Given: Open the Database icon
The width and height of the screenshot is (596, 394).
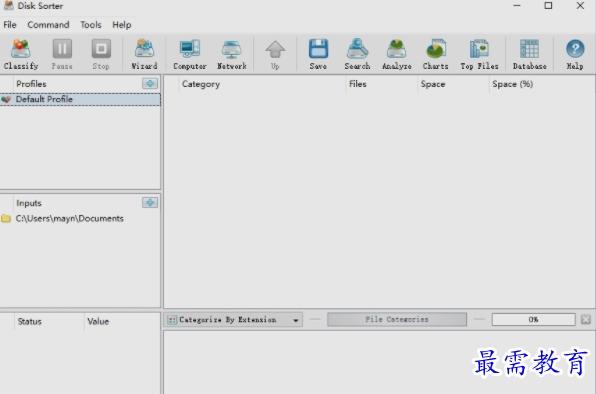Looking at the screenshot, I should point(529,54).
